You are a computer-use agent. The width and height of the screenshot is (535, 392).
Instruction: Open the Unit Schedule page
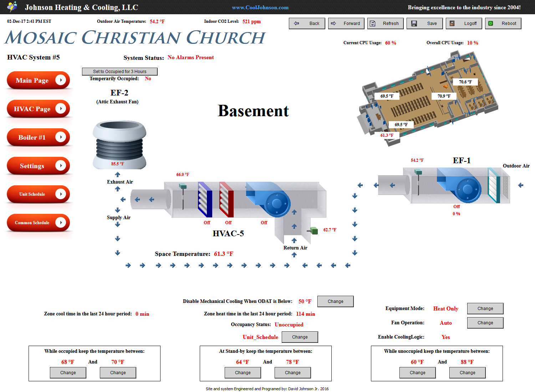38,194
